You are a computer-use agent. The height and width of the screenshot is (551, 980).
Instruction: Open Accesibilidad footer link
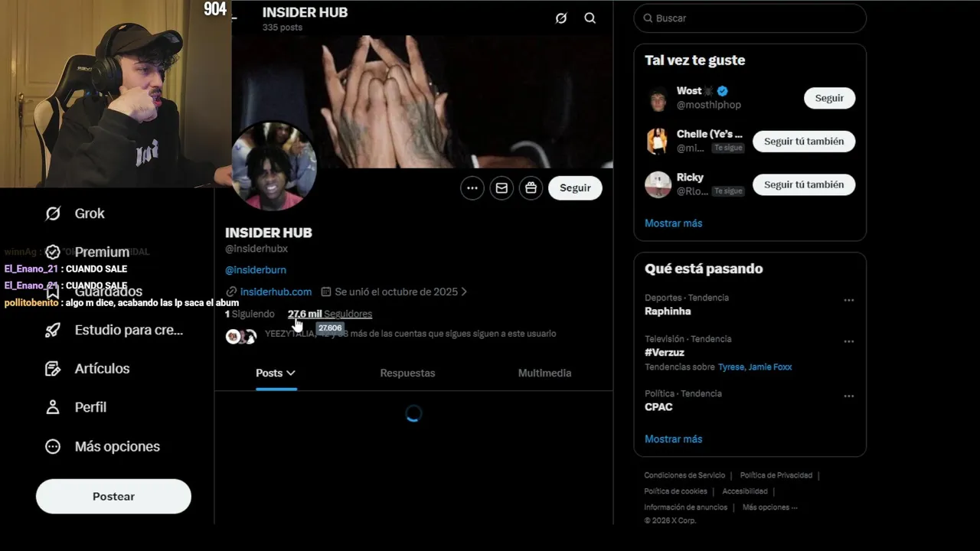[x=745, y=491]
